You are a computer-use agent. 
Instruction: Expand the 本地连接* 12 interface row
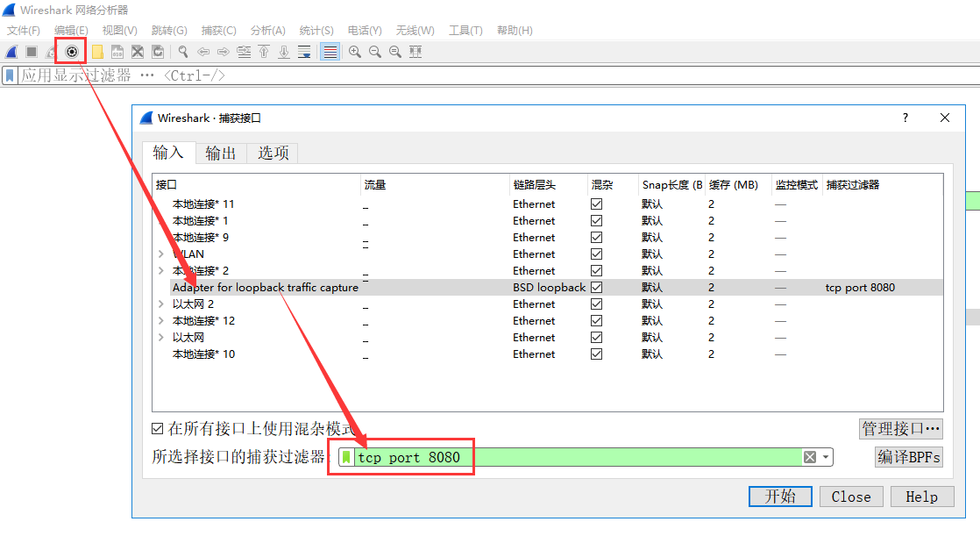161,320
